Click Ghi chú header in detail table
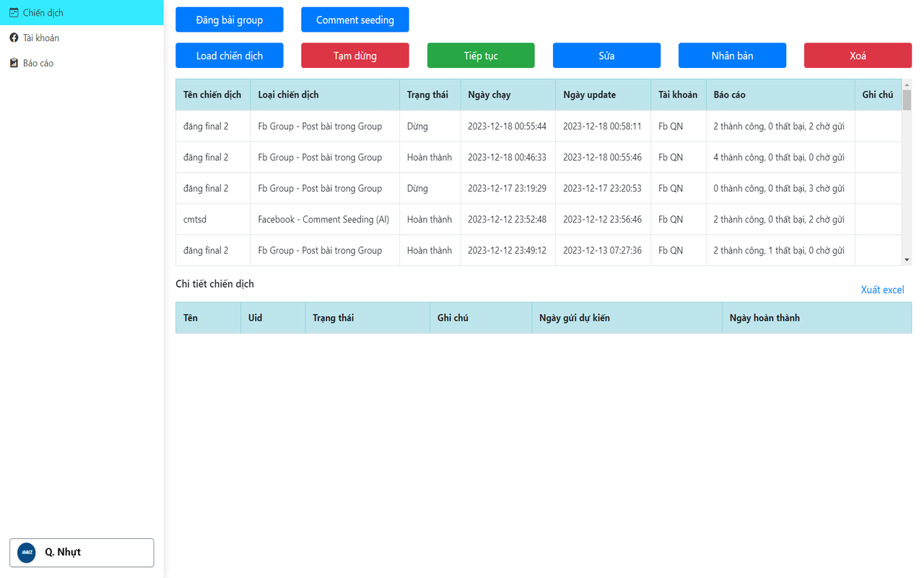Image resolution: width=924 pixels, height=578 pixels. (481, 318)
